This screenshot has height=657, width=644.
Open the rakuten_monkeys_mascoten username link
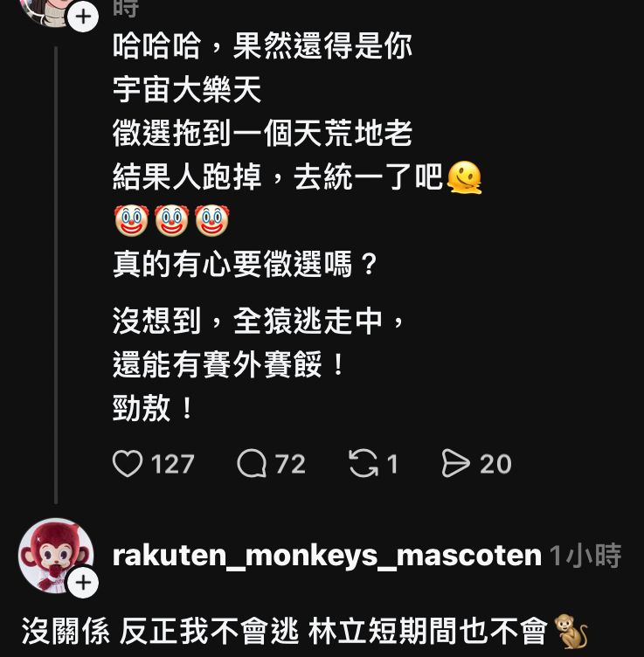[327, 556]
